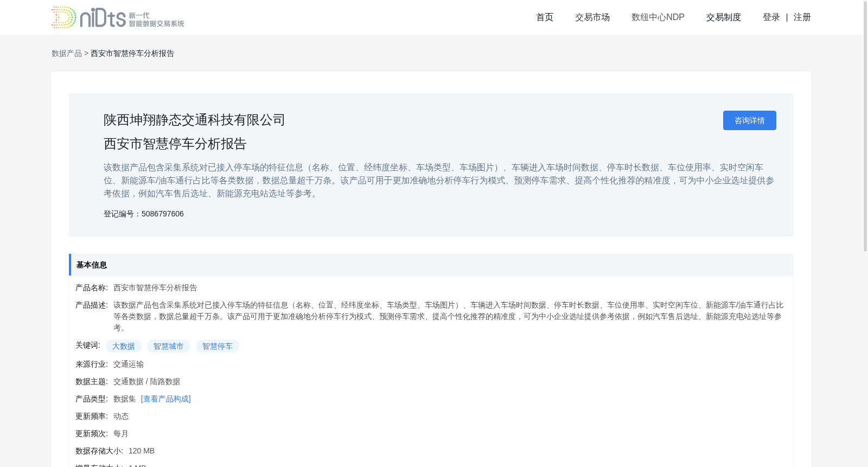
Task: Click the 每月 update interval value
Action: pos(121,433)
